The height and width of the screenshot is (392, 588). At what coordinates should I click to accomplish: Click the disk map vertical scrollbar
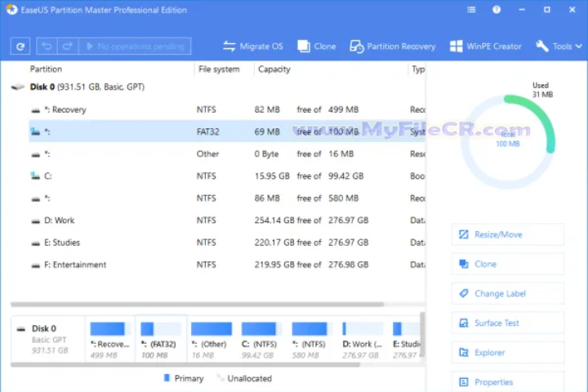pyautogui.click(x=422, y=335)
